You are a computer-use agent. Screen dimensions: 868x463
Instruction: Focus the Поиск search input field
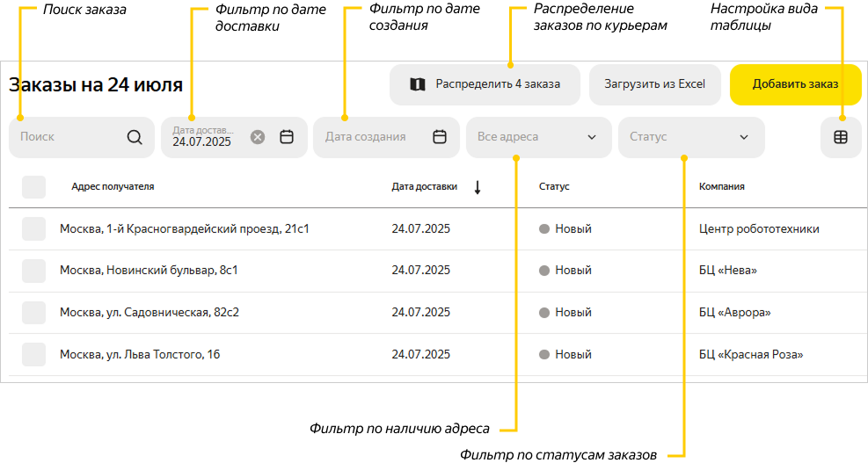click(x=66, y=137)
